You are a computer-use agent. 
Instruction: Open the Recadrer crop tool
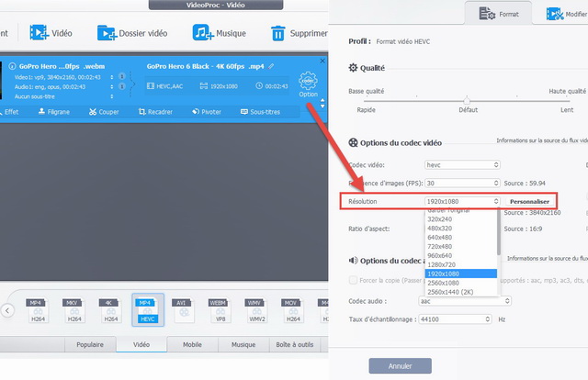(x=155, y=112)
